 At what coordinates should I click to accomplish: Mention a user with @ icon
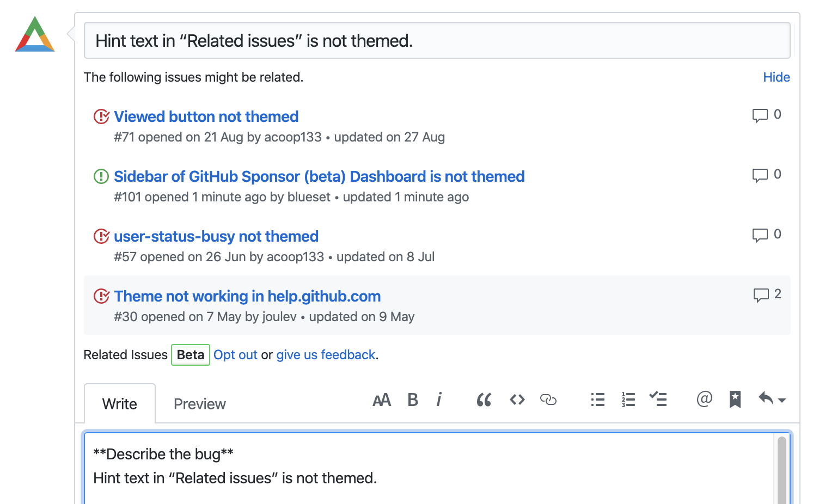pyautogui.click(x=705, y=399)
